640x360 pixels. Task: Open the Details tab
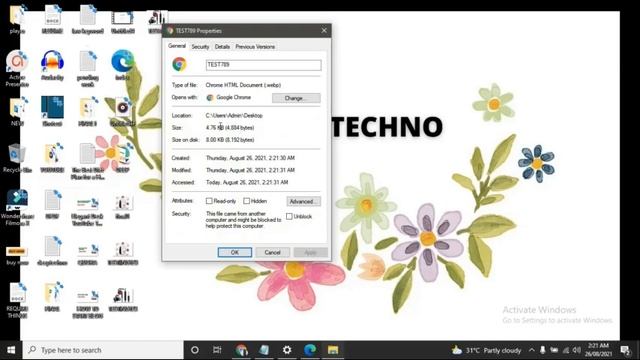pyautogui.click(x=222, y=47)
